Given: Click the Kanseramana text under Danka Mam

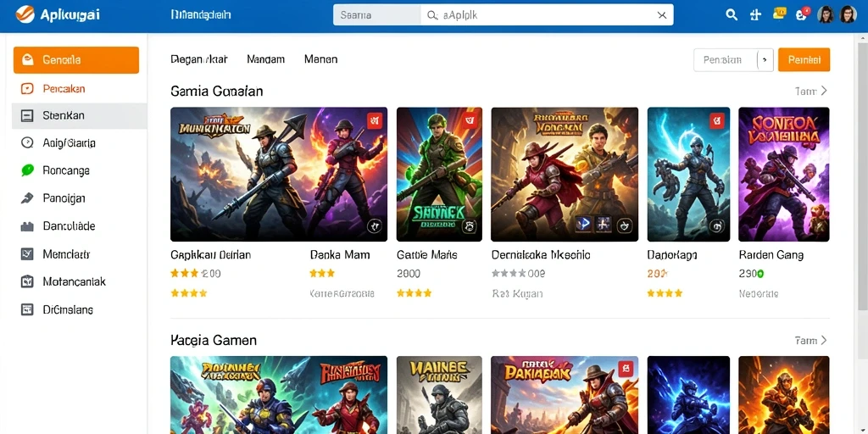Looking at the screenshot, I should point(342,294).
